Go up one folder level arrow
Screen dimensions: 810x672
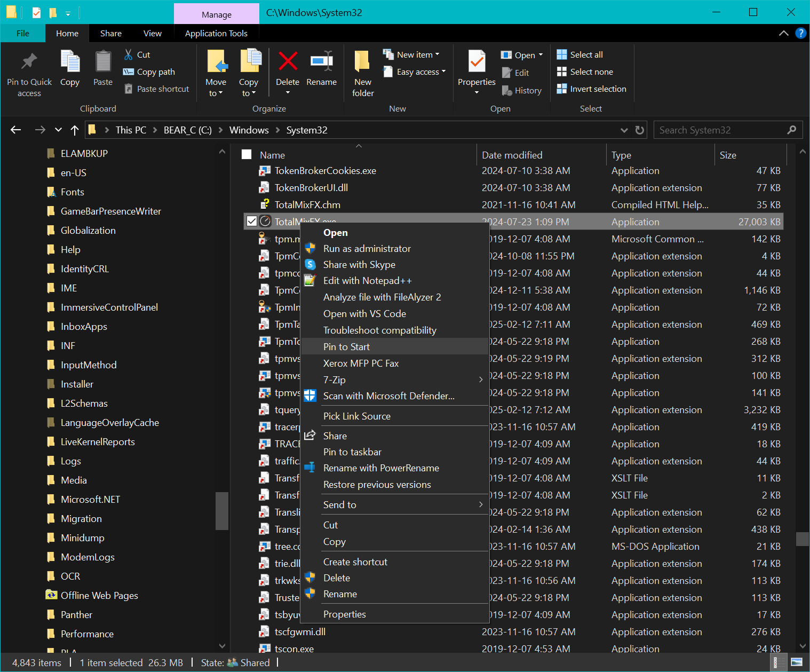tap(75, 130)
